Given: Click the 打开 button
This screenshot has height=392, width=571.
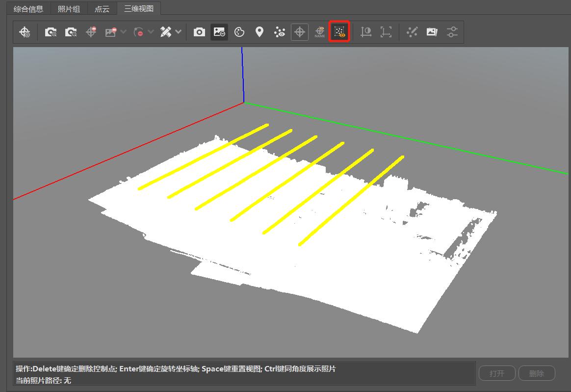Looking at the screenshot, I should (x=497, y=373).
